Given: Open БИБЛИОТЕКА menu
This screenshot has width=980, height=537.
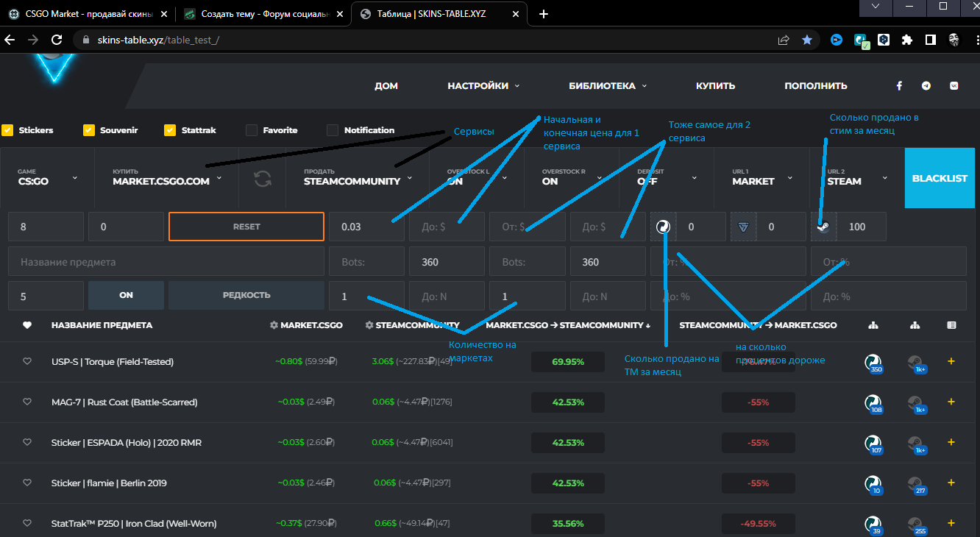Looking at the screenshot, I should [x=608, y=86].
